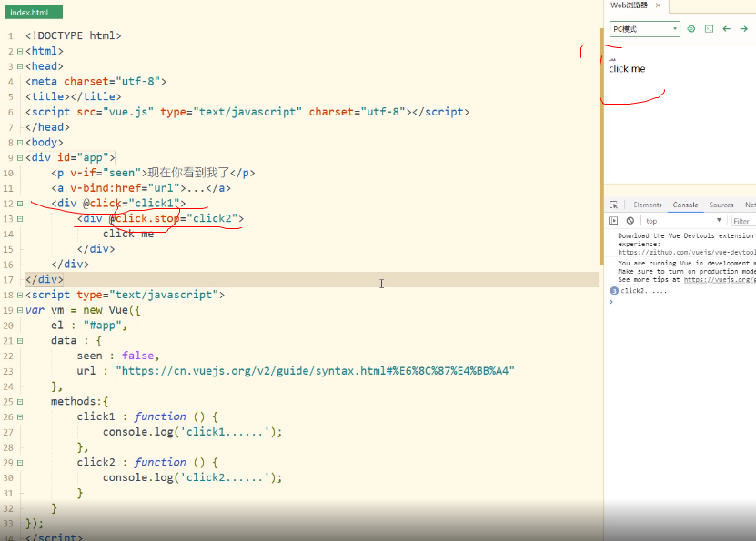This screenshot has width=756, height=541.
Task: Click the '#app' string on line 20
Action: click(102, 326)
